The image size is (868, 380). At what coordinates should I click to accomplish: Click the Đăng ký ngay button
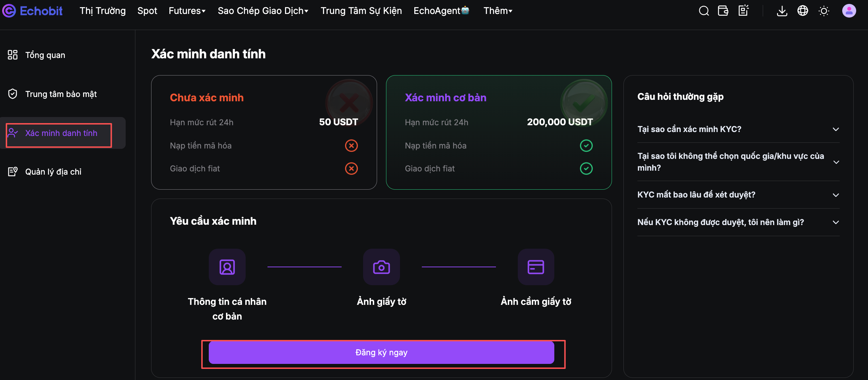(381, 352)
